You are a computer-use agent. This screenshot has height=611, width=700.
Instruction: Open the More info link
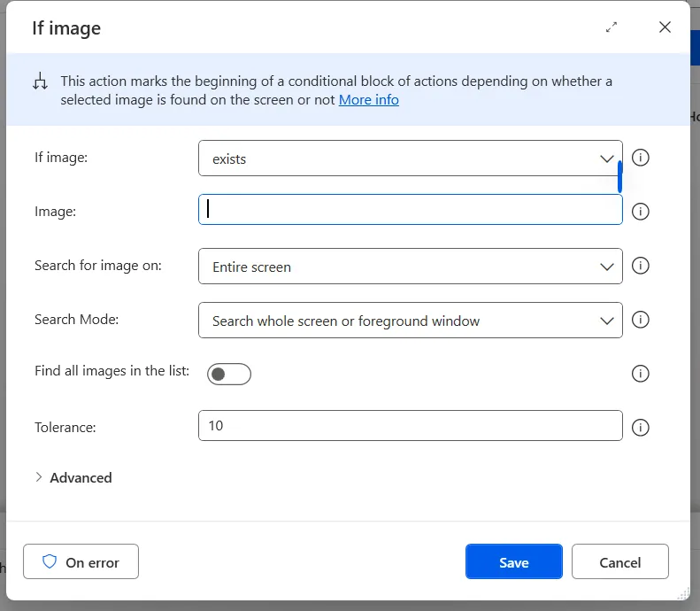pos(368,100)
